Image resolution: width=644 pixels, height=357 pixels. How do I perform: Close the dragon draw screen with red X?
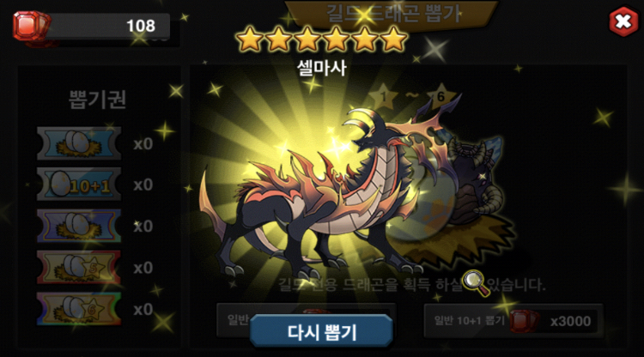click(623, 21)
